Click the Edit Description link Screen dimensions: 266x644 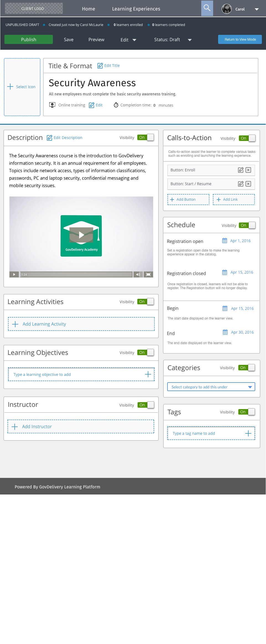tap(68, 138)
